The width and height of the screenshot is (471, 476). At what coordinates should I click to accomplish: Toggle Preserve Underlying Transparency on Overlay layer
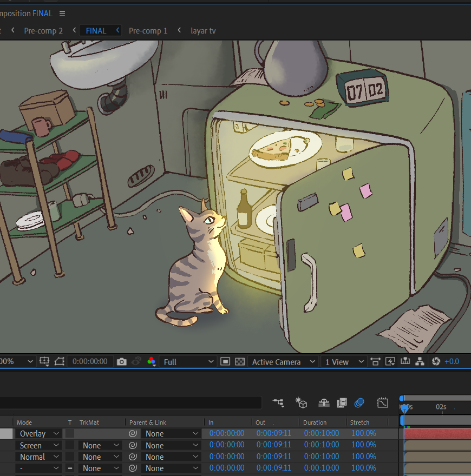tap(70, 433)
